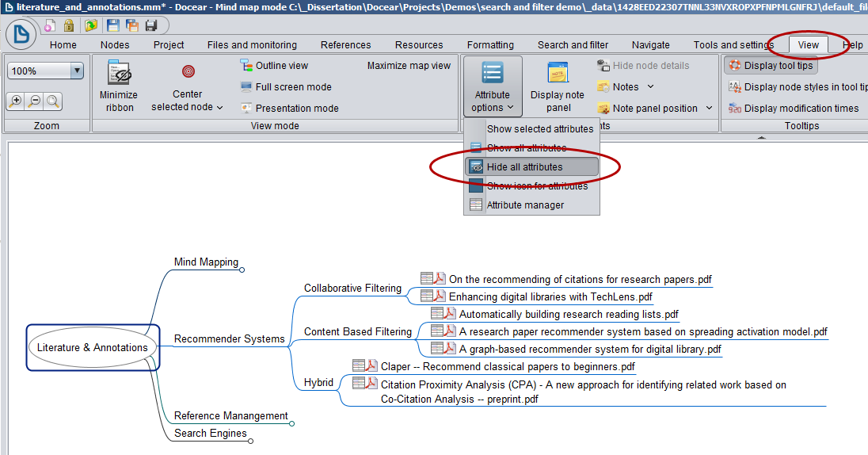Save all maps with the double floppy icon

coord(132,25)
